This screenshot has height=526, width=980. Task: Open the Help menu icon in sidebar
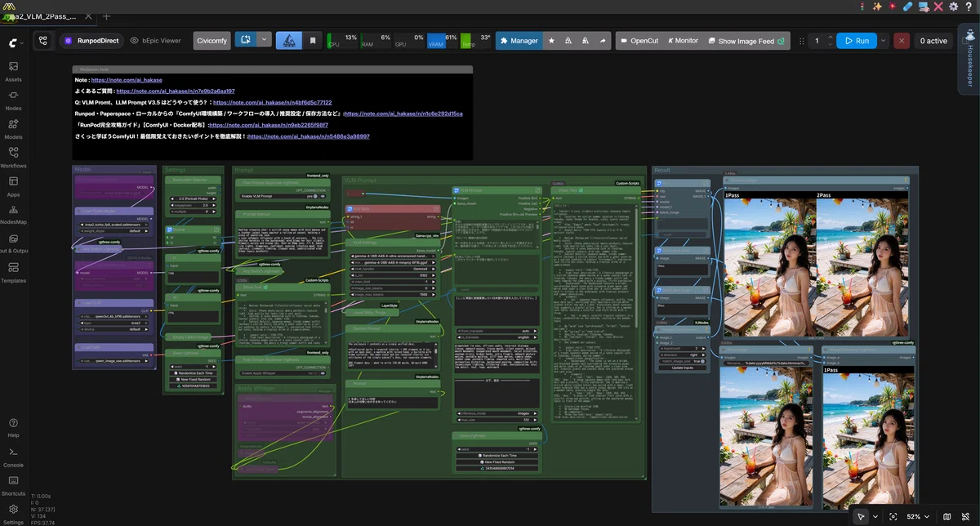tap(13, 427)
